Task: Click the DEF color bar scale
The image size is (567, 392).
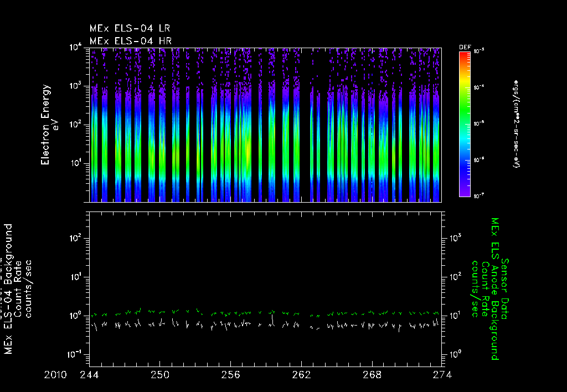Action: tap(465, 124)
